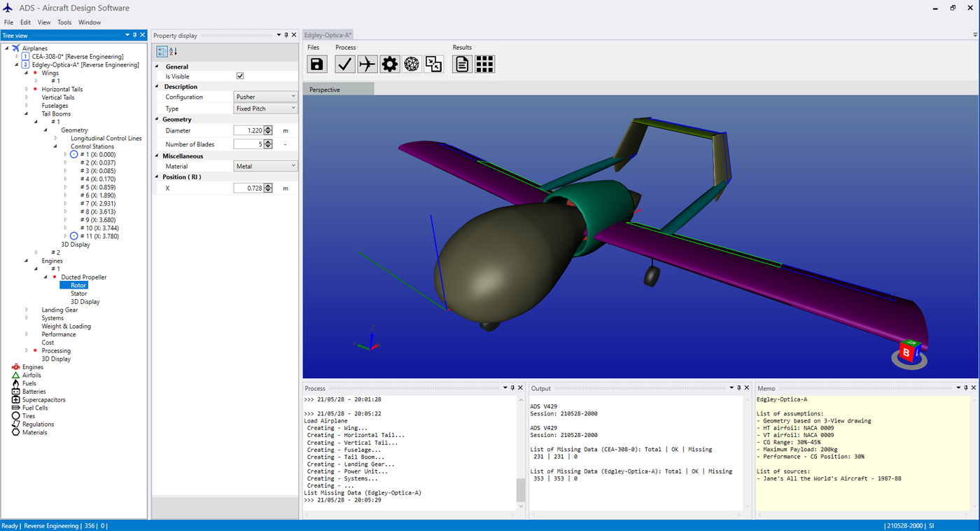Select the Fuels flame icon
This screenshot has width=980, height=531.
coord(15,383)
